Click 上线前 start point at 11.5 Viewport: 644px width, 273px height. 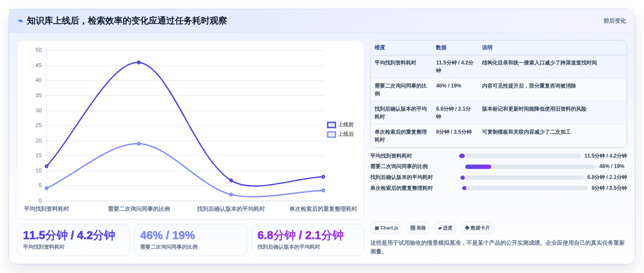click(47, 166)
